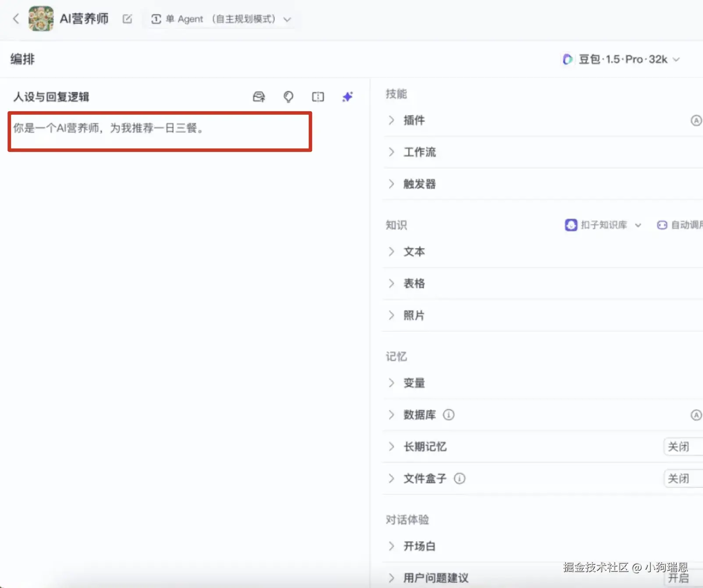This screenshot has width=703, height=588.
Task: Click the AI营养师 bot name text
Action: (x=84, y=19)
